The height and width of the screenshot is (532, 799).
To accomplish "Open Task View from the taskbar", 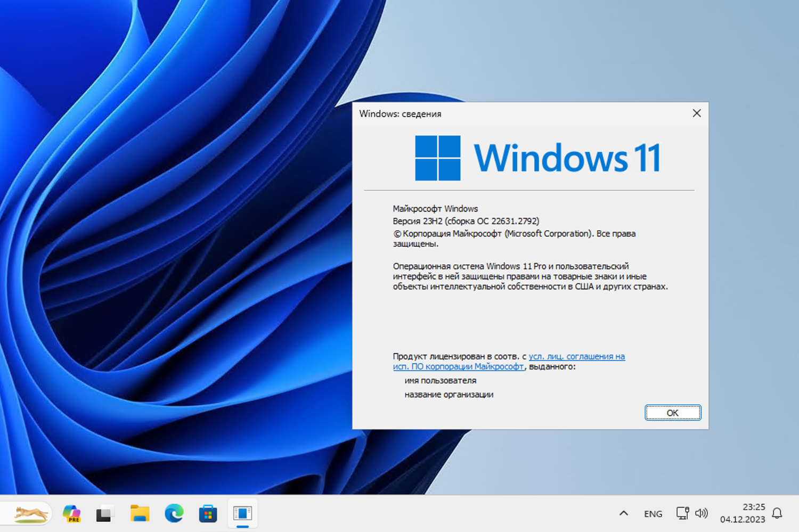I will click(x=105, y=513).
